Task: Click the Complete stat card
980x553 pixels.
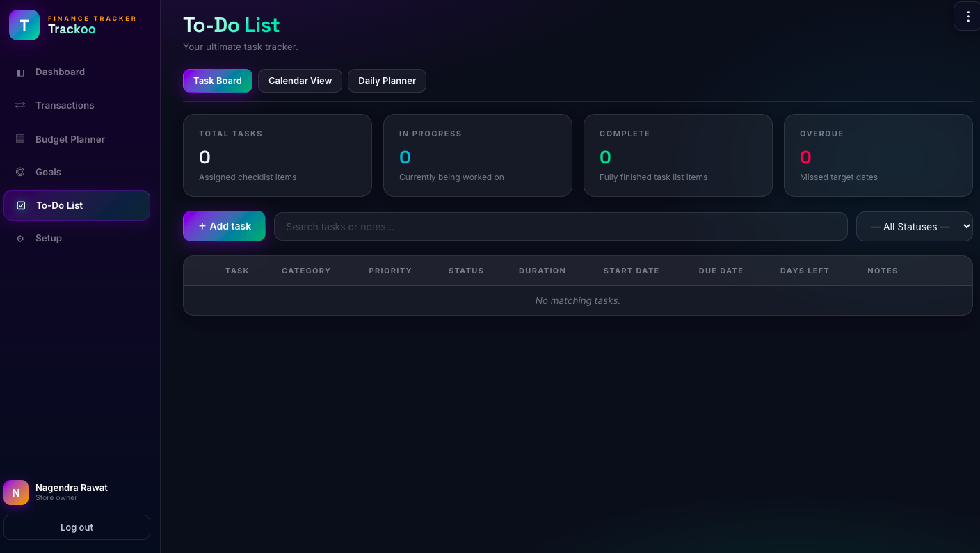Action: 678,155
